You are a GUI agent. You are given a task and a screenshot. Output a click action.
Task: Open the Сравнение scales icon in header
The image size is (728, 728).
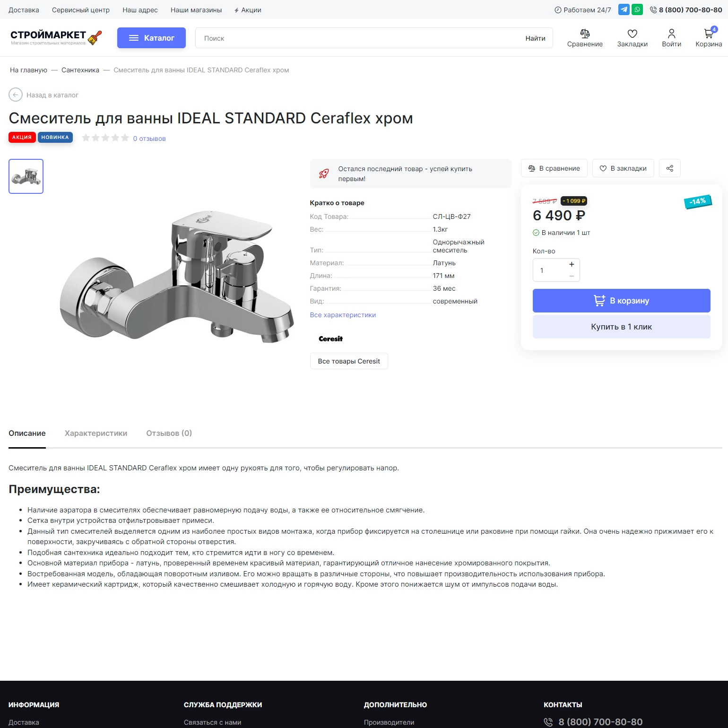585,34
